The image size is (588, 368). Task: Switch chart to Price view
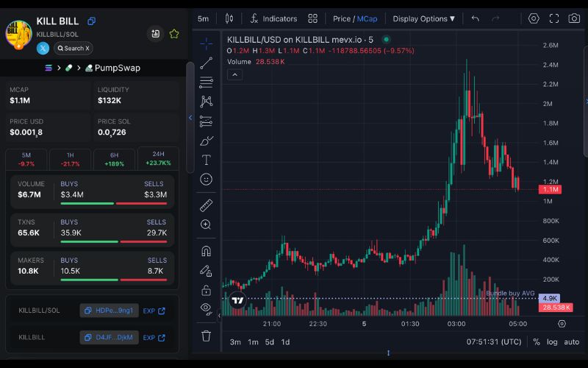[x=342, y=19]
